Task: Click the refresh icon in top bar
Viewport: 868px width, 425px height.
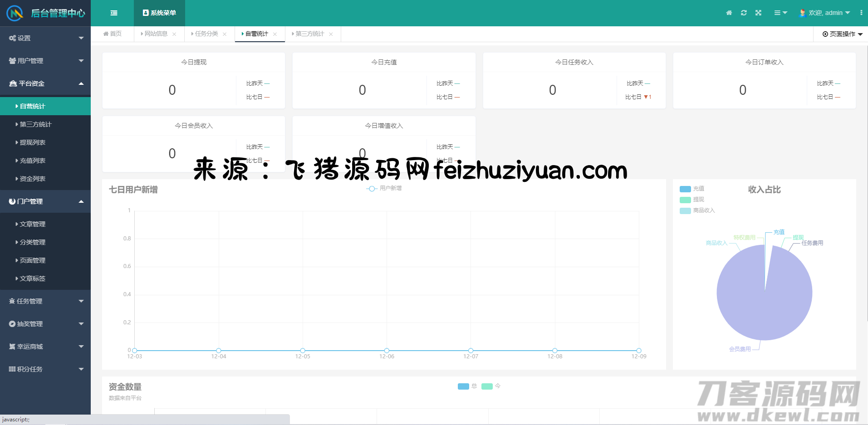Action: pos(744,13)
